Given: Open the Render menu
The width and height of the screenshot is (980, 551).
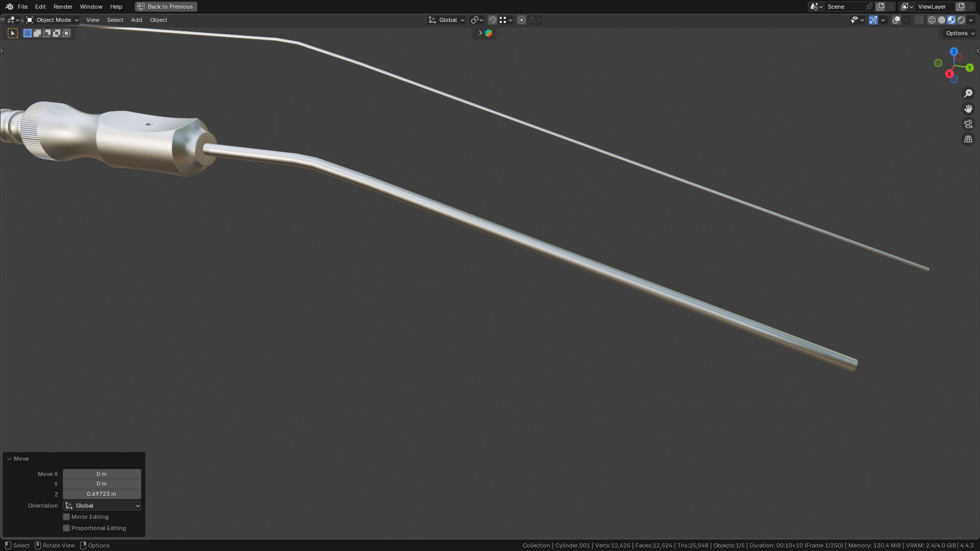Looking at the screenshot, I should (63, 7).
